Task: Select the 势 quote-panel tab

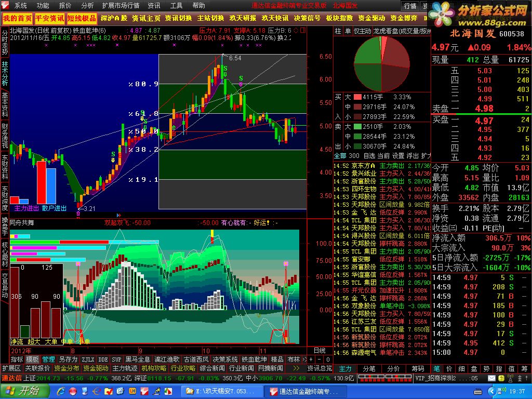Action: (x=486, y=368)
